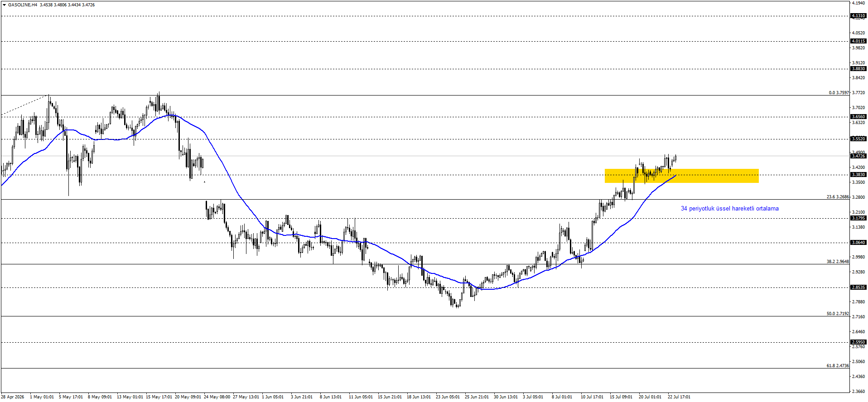This screenshot has width=868, height=402.
Task: Click the 4.0115 horizontal level price tag
Action: [858, 41]
